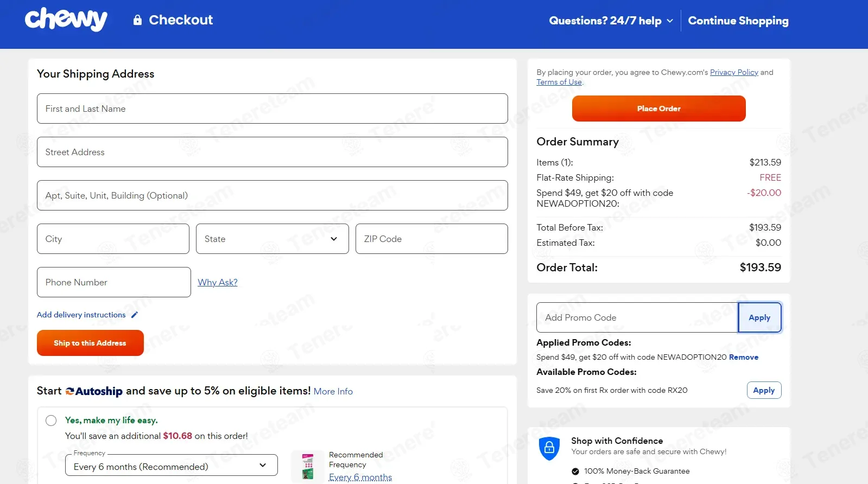The height and width of the screenshot is (484, 868).
Task: Click the Checkout header text
Action: click(181, 20)
